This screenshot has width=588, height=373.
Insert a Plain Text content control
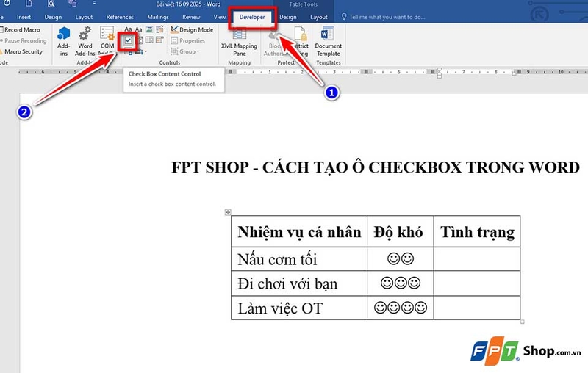coord(139,29)
